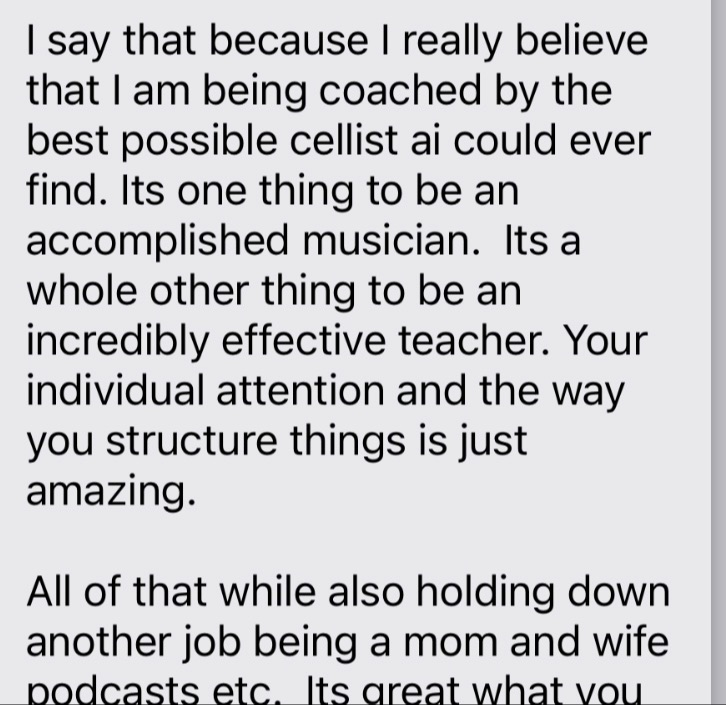Click the word "another" in second paragraph
Viewport: 726px width, 705px height.
(x=99, y=641)
